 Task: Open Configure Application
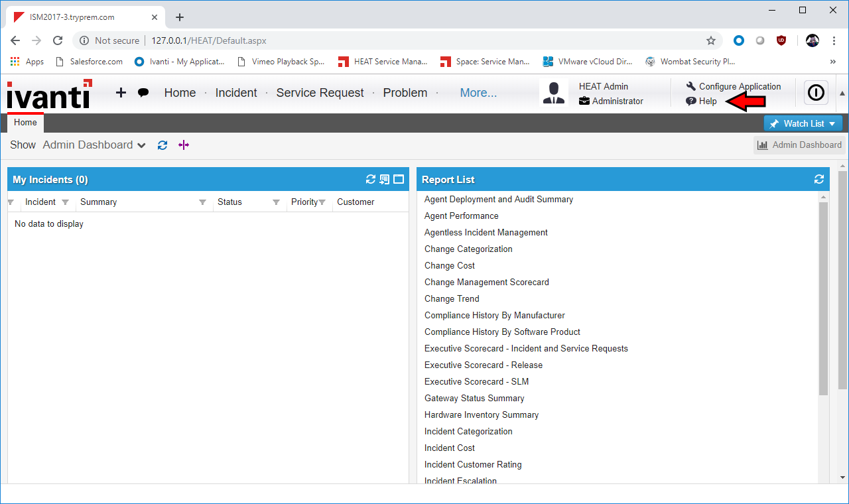(738, 86)
